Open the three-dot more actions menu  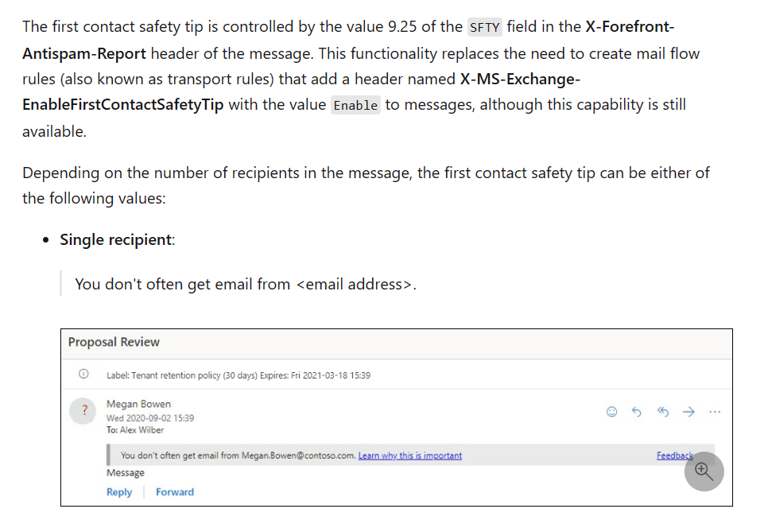pos(715,412)
